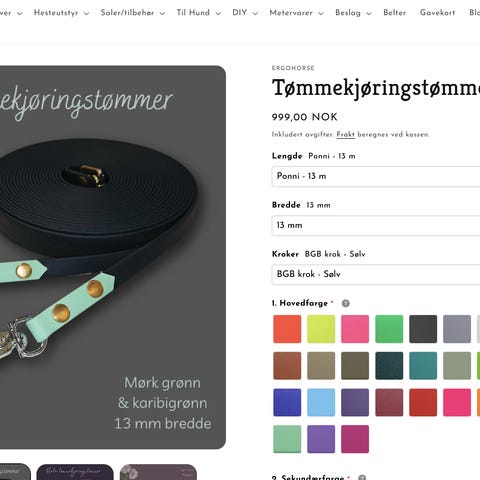The height and width of the screenshot is (480, 480).
Task: Click the help icon beside Sekundærfarge
Action: click(362, 478)
